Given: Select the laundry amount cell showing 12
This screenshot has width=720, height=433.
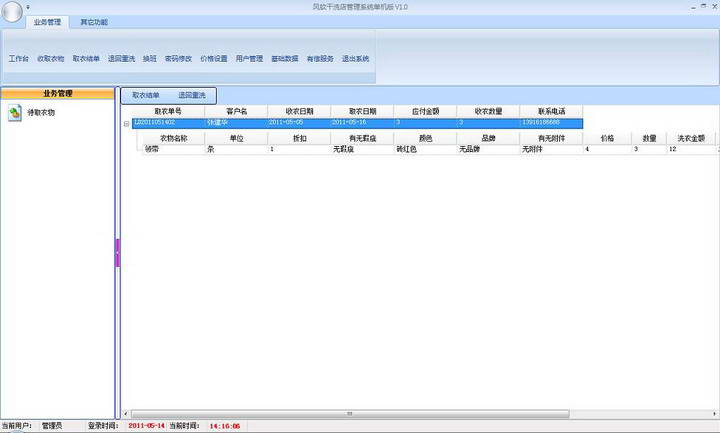Looking at the screenshot, I should point(691,149).
